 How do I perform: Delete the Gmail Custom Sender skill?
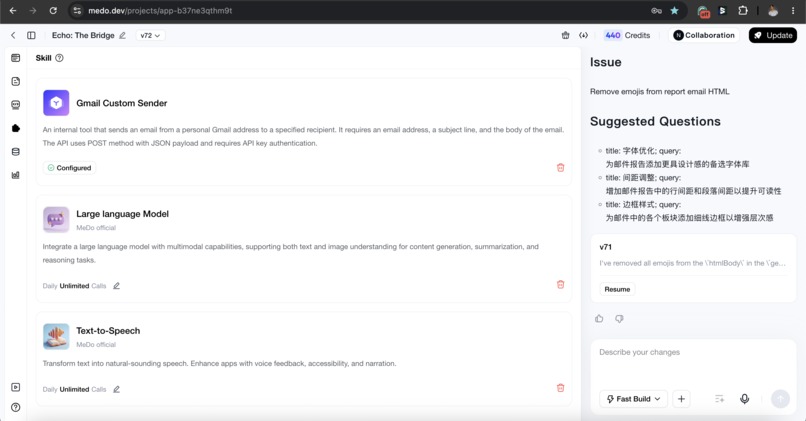pyautogui.click(x=560, y=168)
